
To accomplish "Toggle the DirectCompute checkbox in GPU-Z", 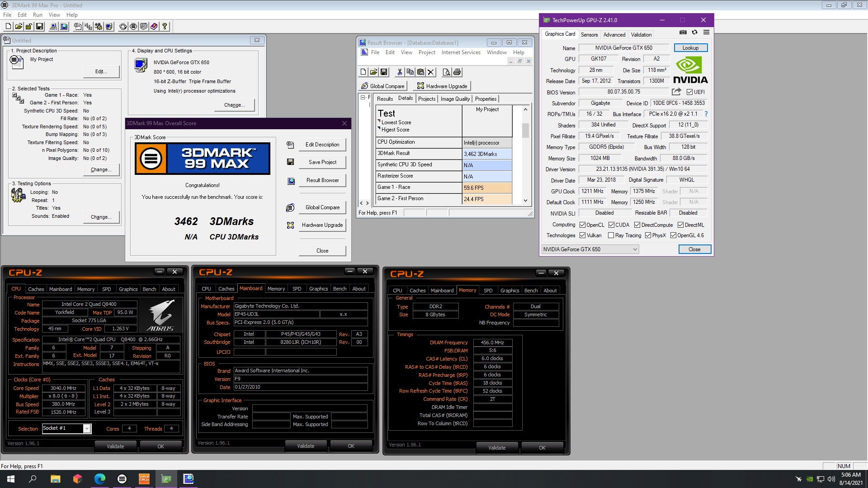I will [x=637, y=225].
